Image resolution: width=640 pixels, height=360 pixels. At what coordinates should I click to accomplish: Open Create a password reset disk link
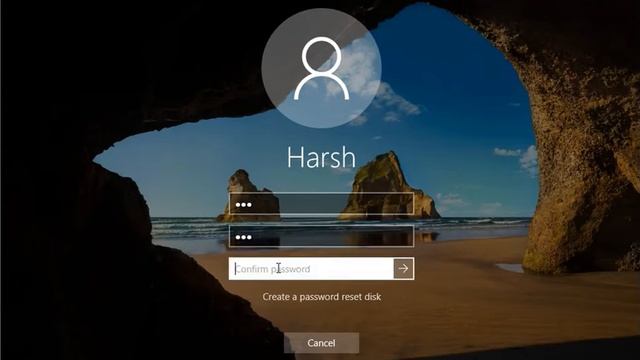click(x=322, y=297)
